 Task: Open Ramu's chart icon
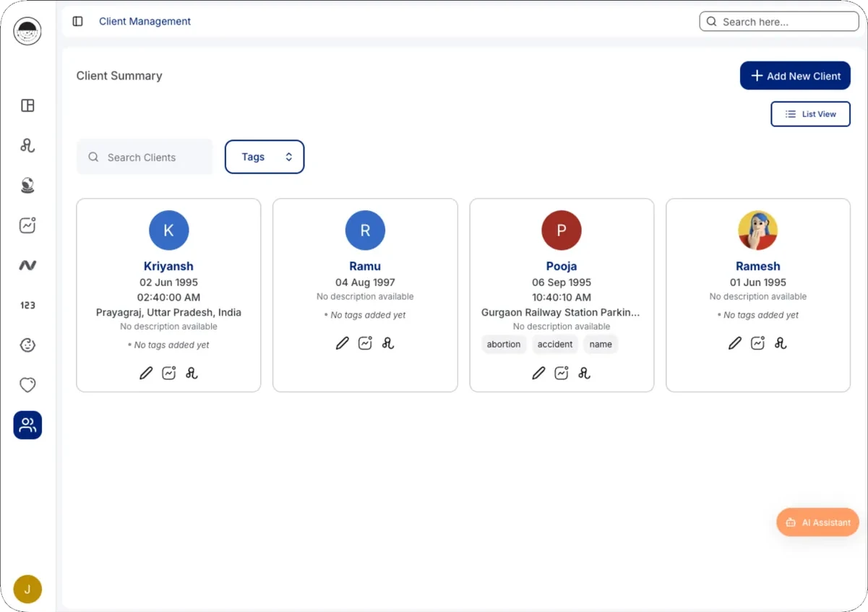365,343
